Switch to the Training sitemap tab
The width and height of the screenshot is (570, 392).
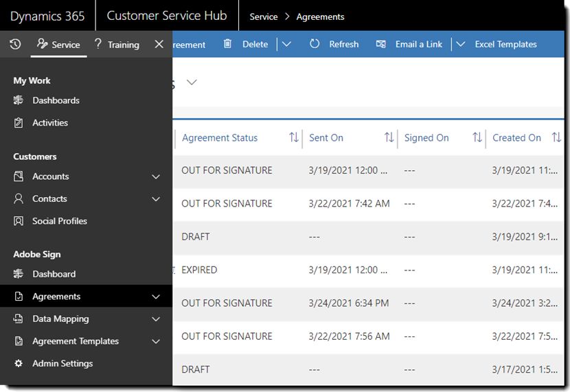117,45
